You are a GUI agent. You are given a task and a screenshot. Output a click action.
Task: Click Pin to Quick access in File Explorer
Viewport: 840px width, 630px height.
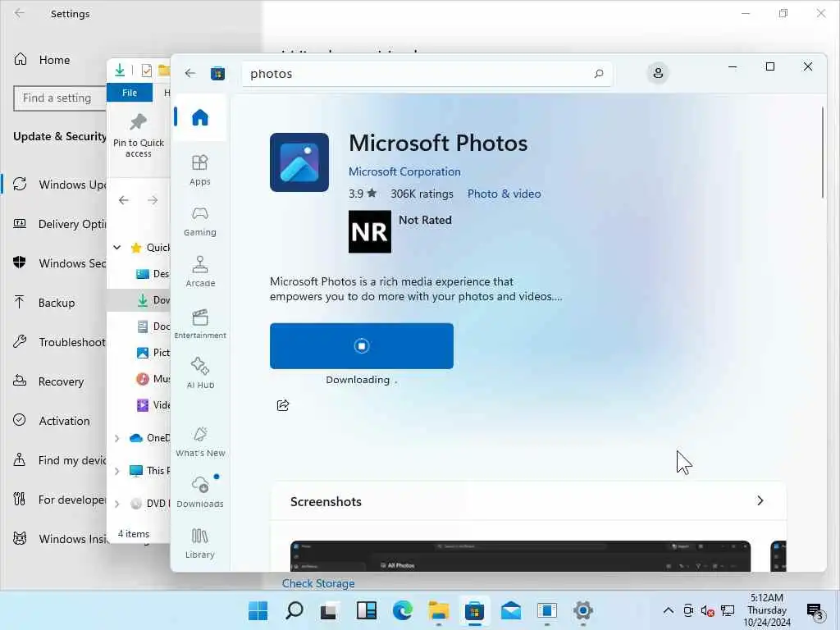click(x=138, y=135)
